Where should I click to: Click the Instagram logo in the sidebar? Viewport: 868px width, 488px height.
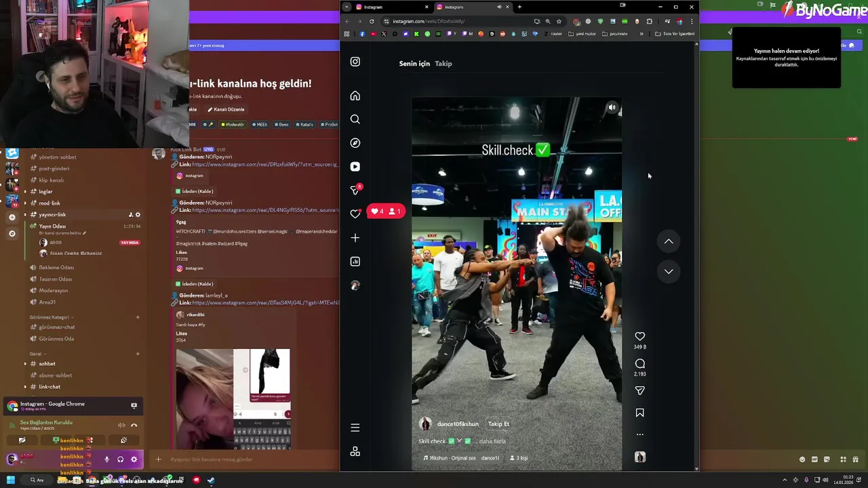(355, 62)
